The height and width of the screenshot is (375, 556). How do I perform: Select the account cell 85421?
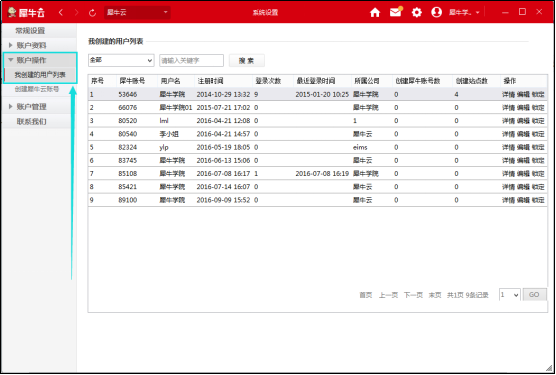pyautogui.click(x=128, y=187)
